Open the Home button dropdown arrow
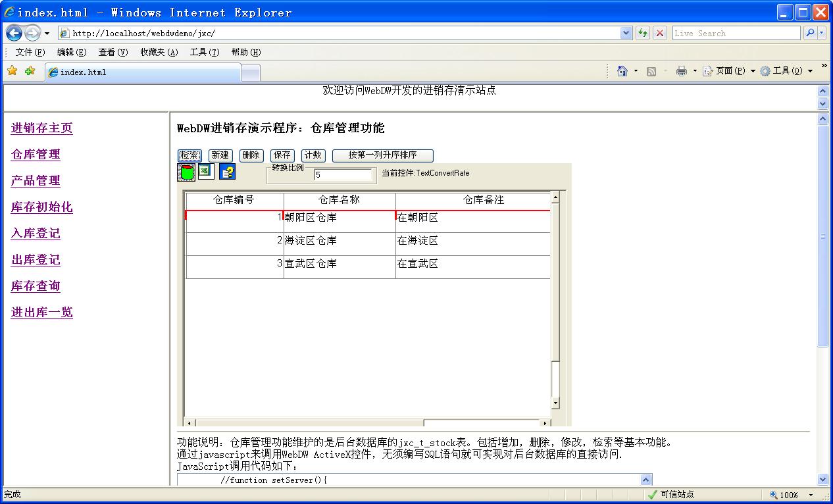This screenshot has width=833, height=504. coord(636,71)
